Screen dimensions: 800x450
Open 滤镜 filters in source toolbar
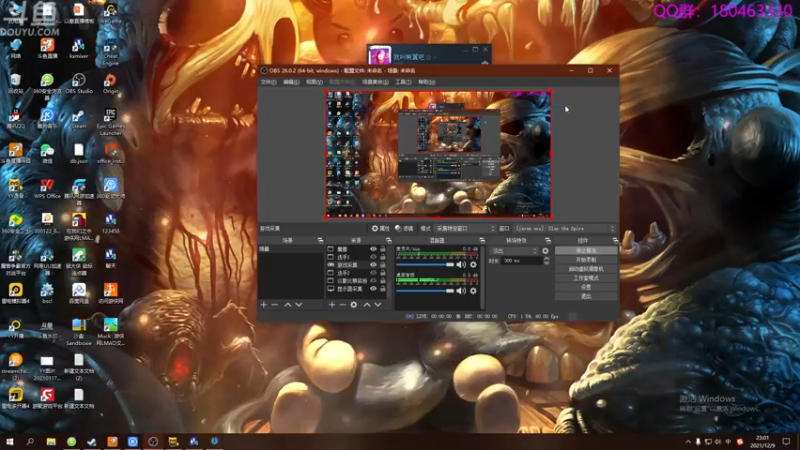tap(404, 229)
